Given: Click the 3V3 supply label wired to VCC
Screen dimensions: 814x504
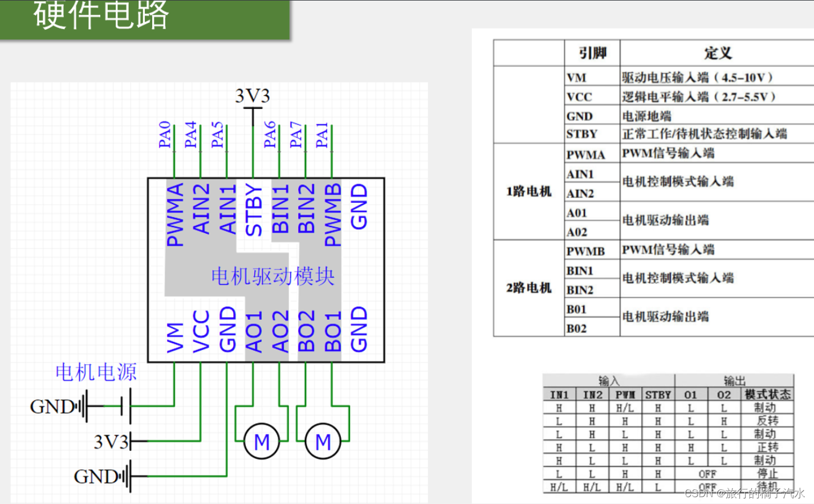Looking at the screenshot, I should click(x=111, y=442).
